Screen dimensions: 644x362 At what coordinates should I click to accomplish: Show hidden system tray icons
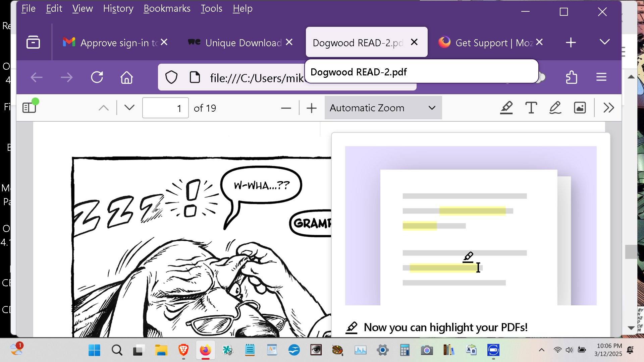coord(542,350)
